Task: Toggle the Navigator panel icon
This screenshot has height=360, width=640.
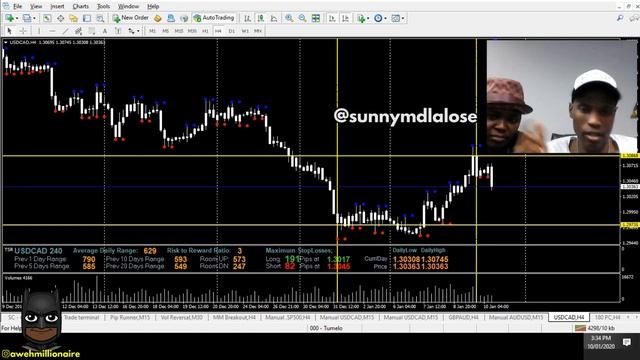Action: point(73,18)
